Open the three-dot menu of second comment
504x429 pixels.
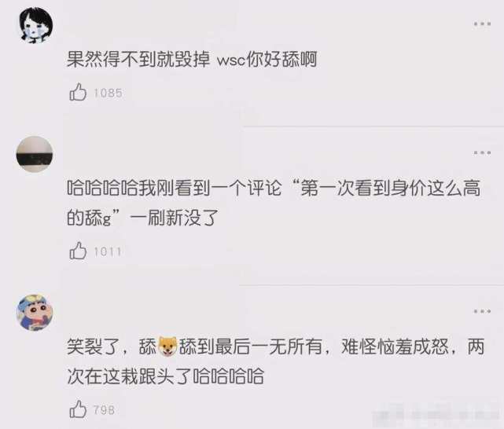click(482, 153)
